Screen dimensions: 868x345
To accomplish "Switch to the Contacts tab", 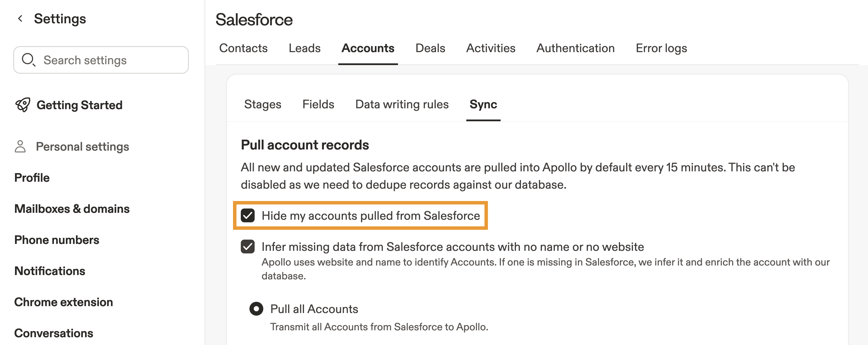I will point(243,48).
